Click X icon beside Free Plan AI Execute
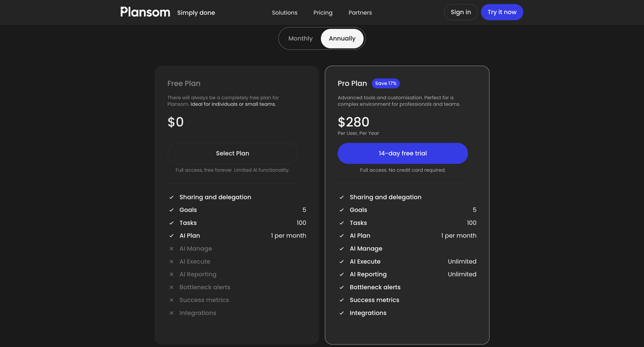 [171, 262]
